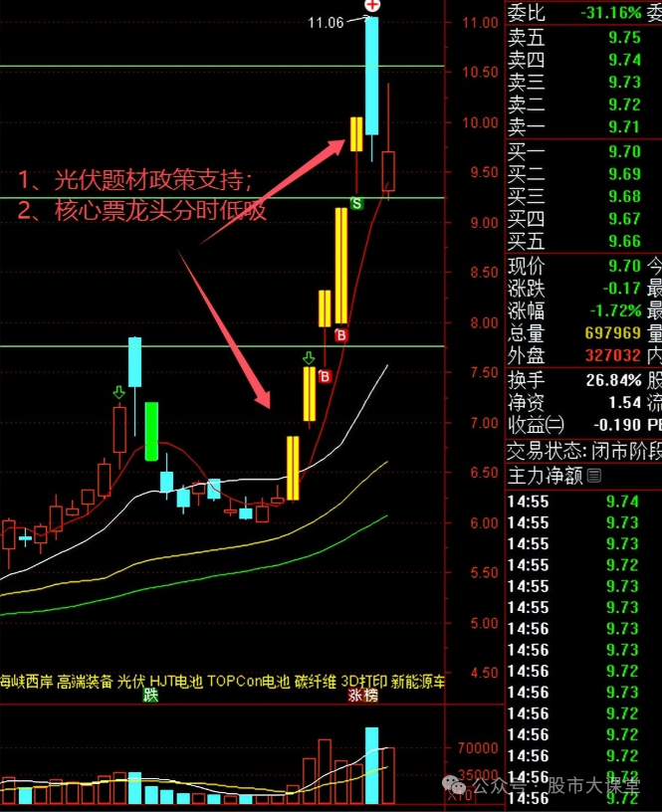Image resolution: width=662 pixels, height=812 pixels.
Task: Click the 跌 badge below the concept tags
Action: (x=150, y=696)
